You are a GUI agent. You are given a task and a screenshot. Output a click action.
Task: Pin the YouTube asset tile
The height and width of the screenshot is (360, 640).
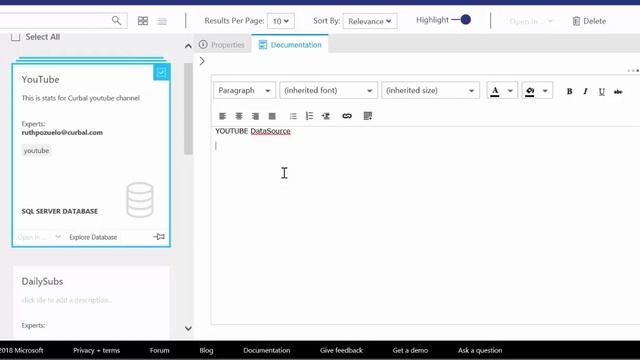pyautogui.click(x=159, y=237)
